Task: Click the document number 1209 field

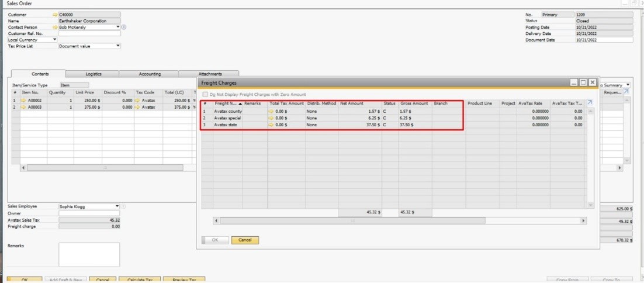Action: [x=604, y=15]
